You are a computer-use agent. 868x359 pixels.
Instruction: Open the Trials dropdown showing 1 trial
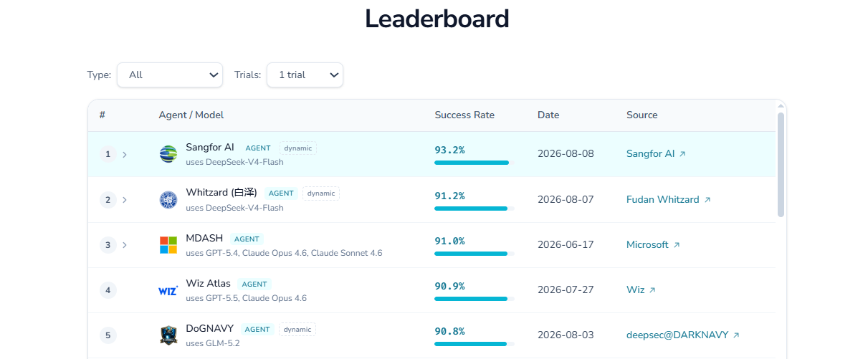pos(305,75)
